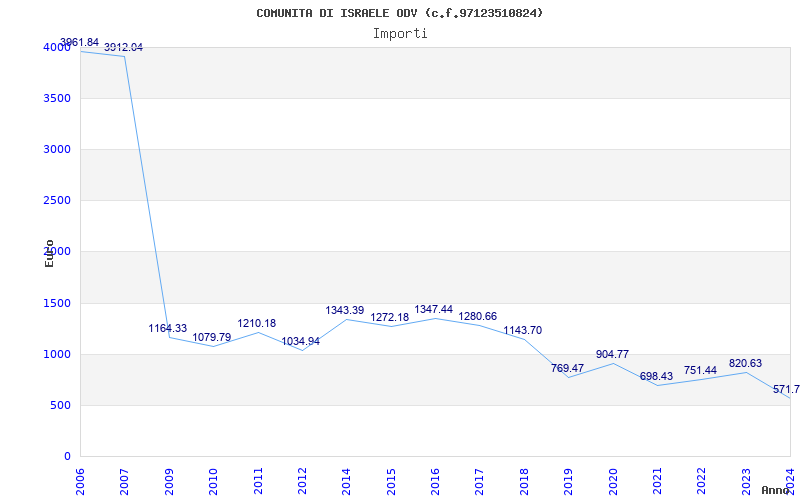
Task: Click the Importi subtitle
Action: click(400, 34)
